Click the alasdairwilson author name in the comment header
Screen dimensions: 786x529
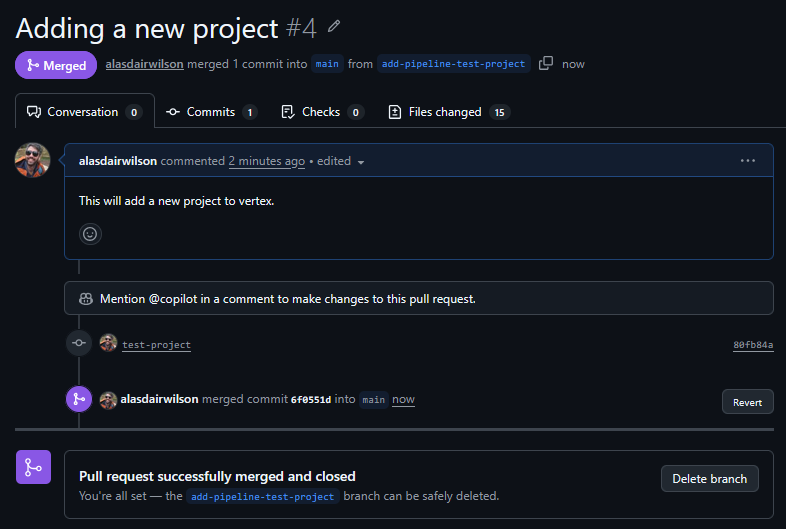coord(118,161)
